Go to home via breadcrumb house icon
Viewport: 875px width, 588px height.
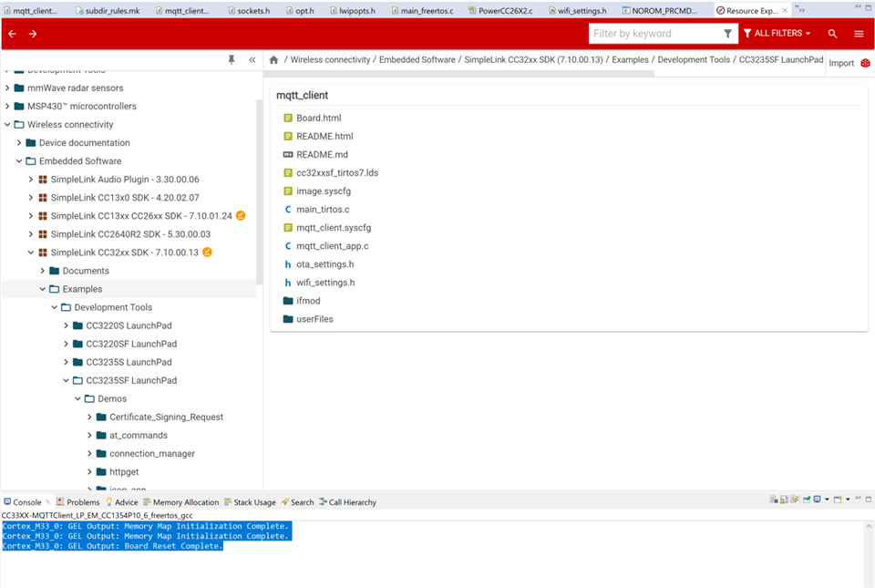273,59
